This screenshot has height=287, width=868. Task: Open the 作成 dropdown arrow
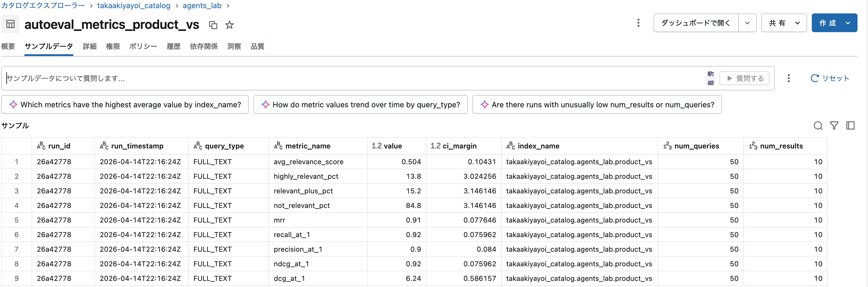[848, 22]
